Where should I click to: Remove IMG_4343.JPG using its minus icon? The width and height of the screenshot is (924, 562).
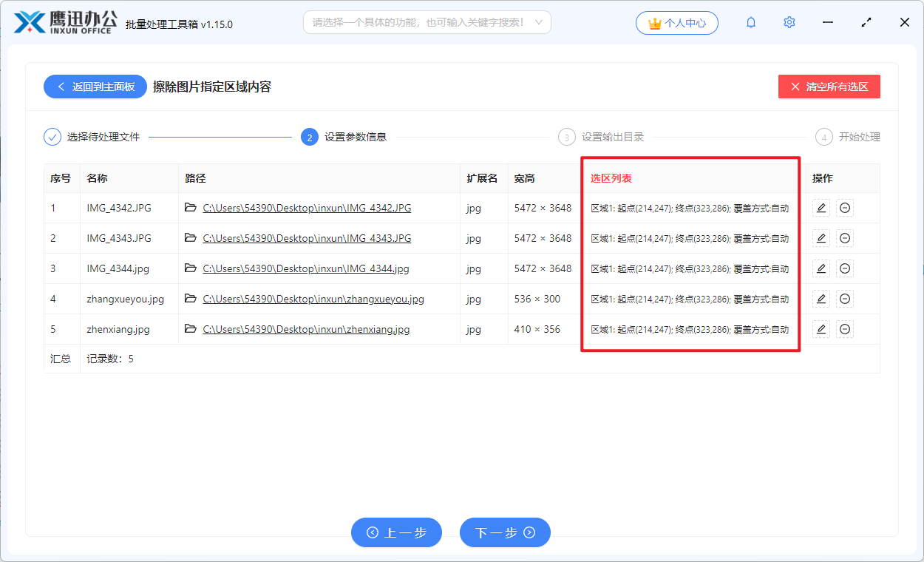click(x=844, y=238)
